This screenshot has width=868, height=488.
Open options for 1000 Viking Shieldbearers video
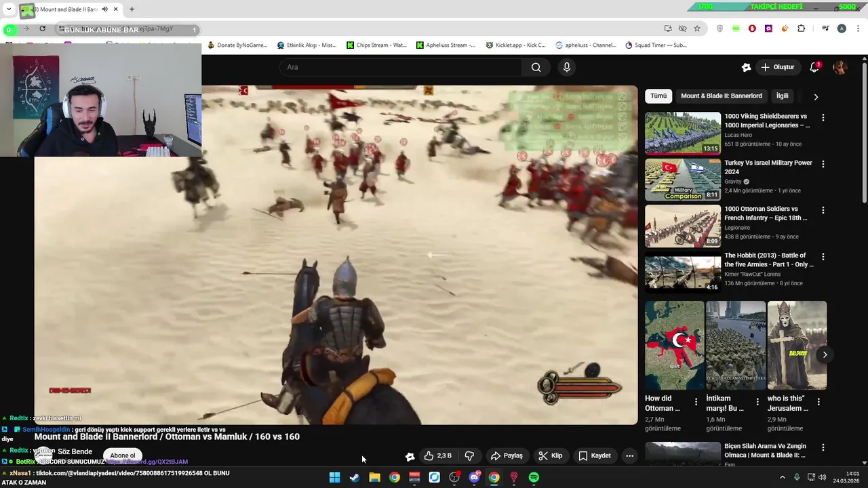coord(823,117)
